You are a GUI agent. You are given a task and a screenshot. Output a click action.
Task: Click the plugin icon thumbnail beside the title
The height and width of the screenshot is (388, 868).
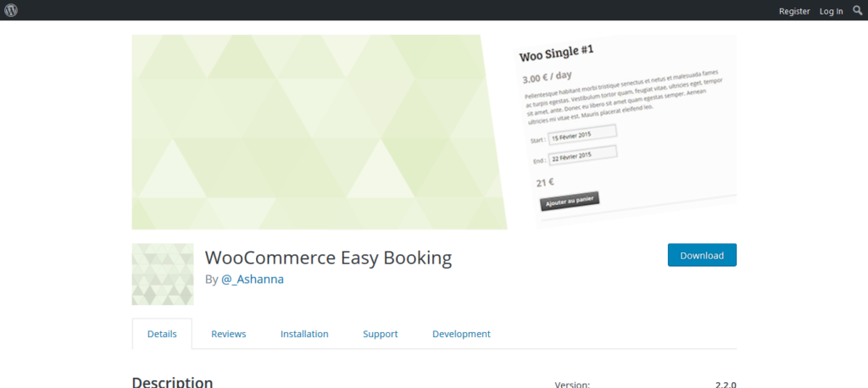pyautogui.click(x=163, y=274)
